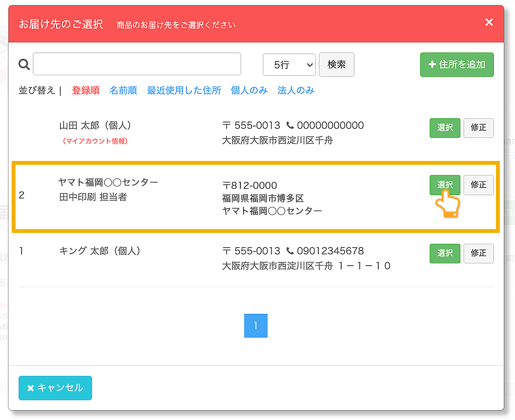
Task: Sort addresses by 登録順
Action: pyautogui.click(x=86, y=90)
